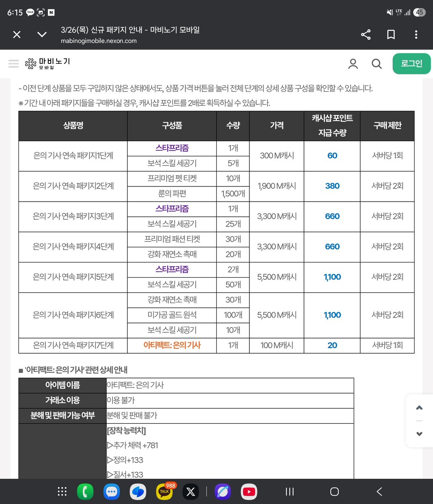
Task: Open Samsung Internet browser in dock
Action: coord(223,491)
